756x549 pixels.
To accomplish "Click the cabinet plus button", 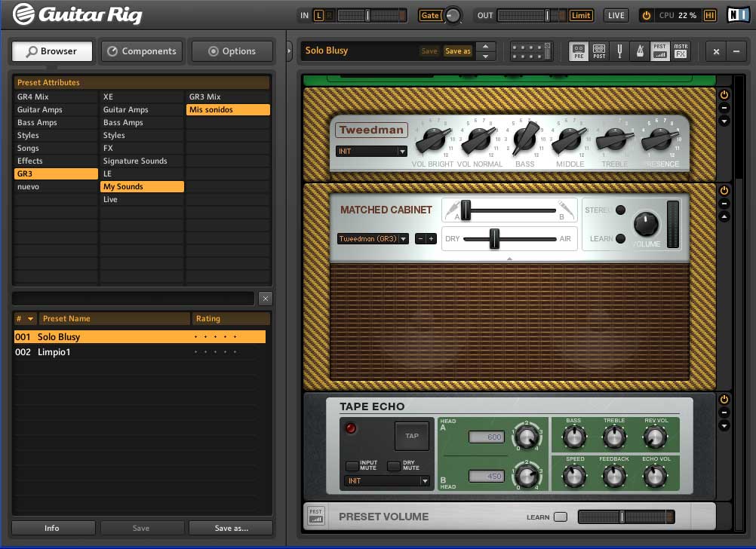I will [431, 238].
